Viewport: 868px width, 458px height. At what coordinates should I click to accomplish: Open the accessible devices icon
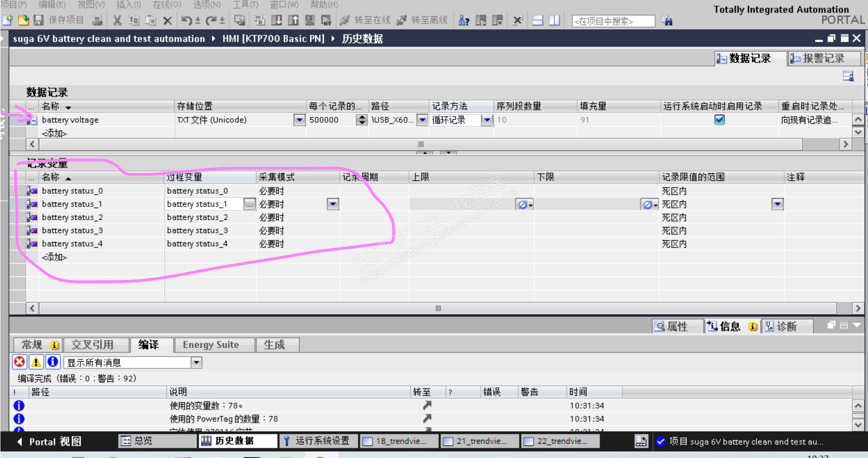pos(464,20)
